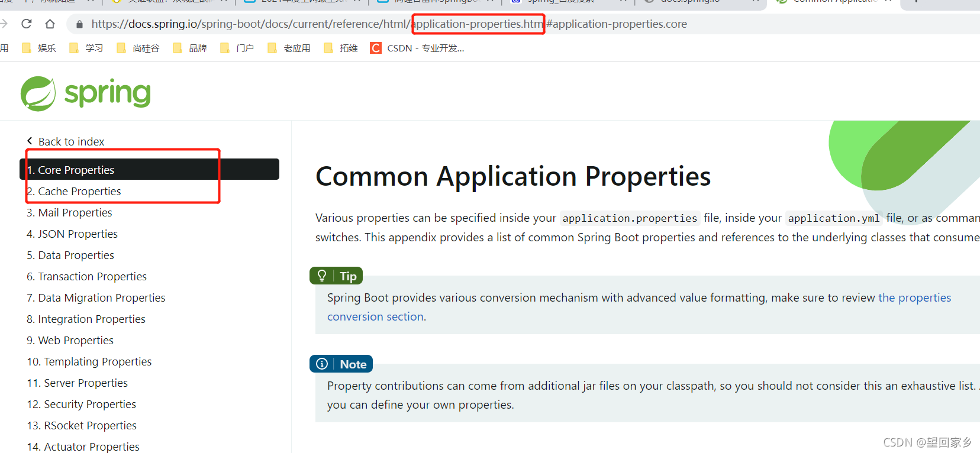Open the 品牌 bookmarks folder
The height and width of the screenshot is (453, 980).
tap(190, 48)
